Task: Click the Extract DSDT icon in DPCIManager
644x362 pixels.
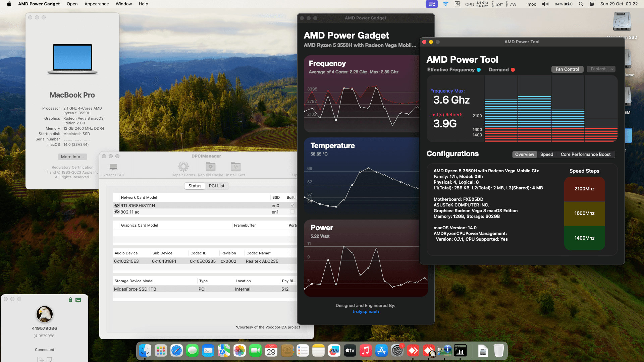Action: (x=113, y=167)
